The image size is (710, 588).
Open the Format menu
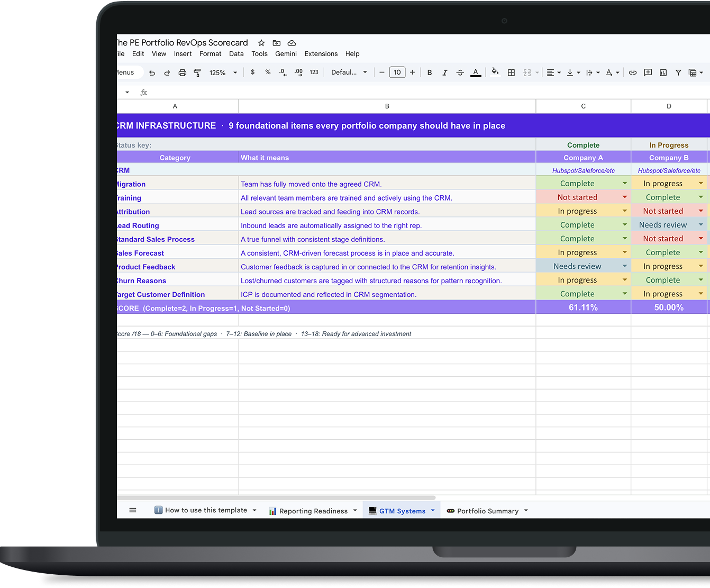point(211,54)
